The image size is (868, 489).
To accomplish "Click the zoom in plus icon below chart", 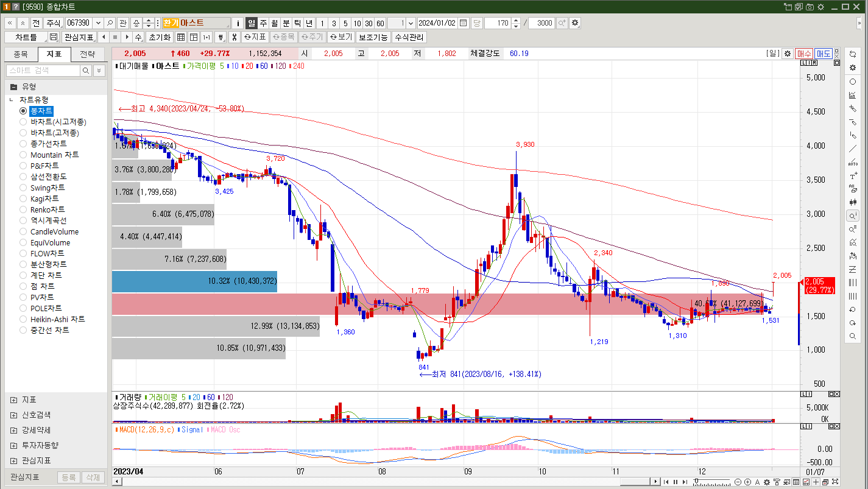I will click(747, 482).
